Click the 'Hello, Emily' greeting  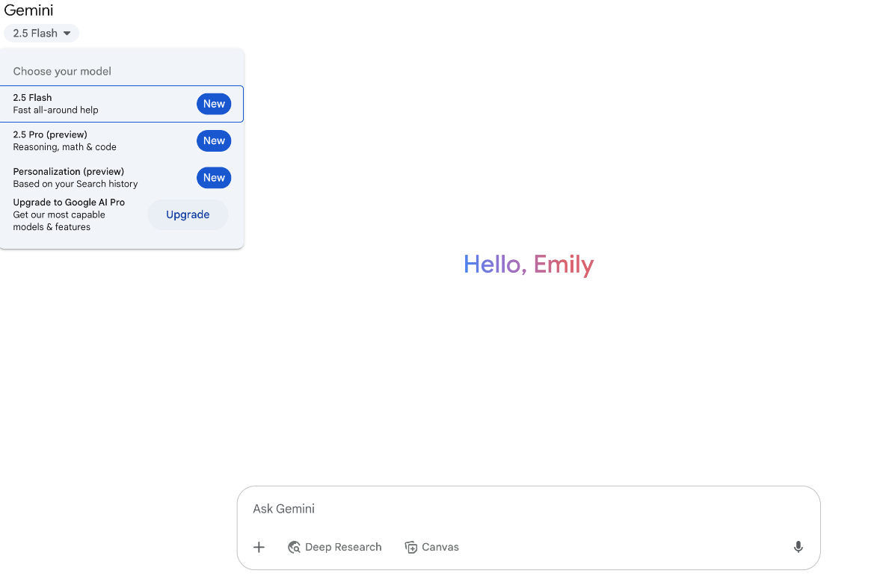coord(529,264)
